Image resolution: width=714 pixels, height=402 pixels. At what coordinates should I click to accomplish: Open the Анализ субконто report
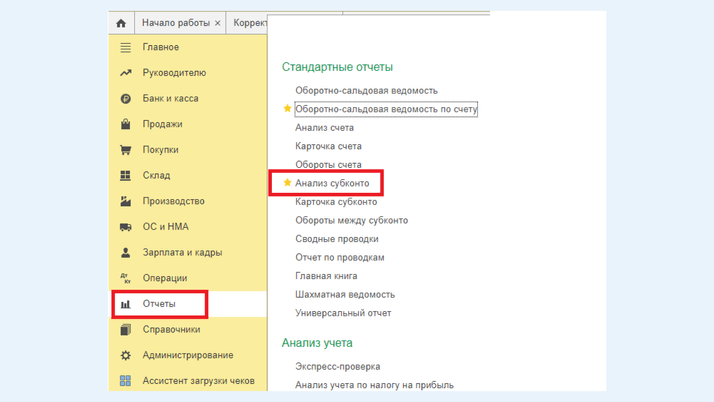[x=332, y=183]
